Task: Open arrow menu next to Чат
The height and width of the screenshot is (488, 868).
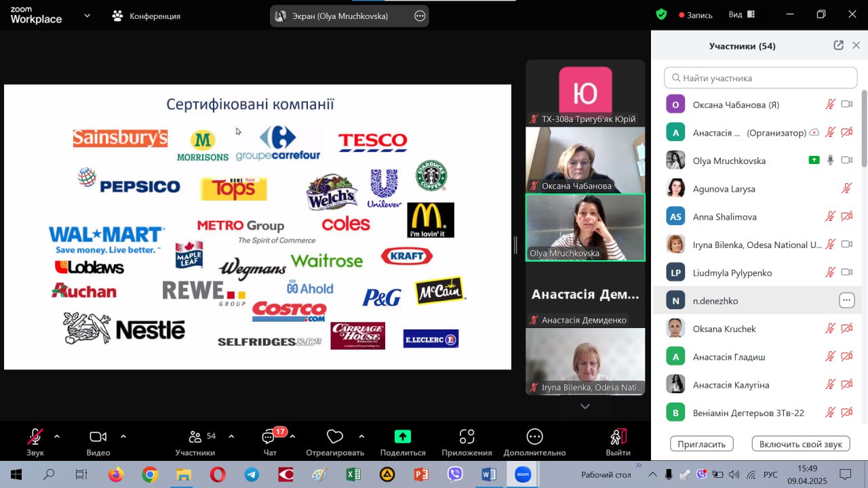Action: click(292, 436)
